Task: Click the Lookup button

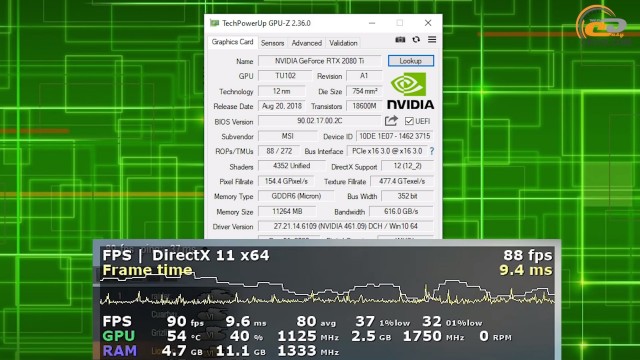Action: tap(411, 61)
